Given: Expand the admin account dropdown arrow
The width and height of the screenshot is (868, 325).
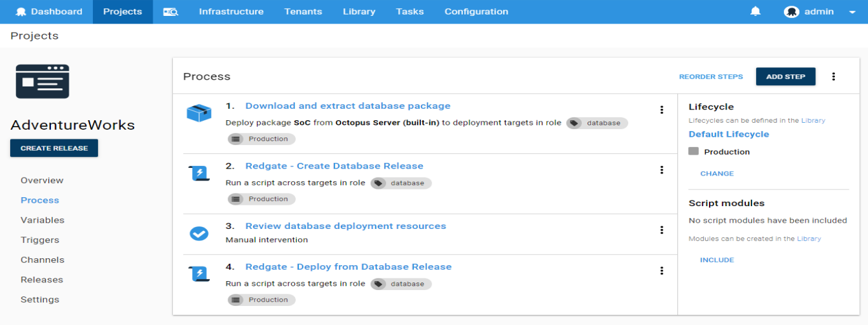Looking at the screenshot, I should click(852, 12).
